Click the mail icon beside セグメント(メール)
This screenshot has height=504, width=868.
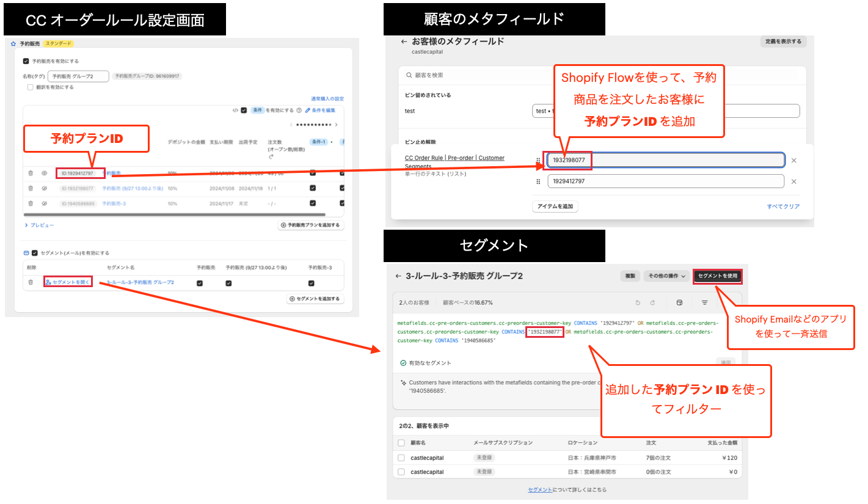click(x=26, y=253)
